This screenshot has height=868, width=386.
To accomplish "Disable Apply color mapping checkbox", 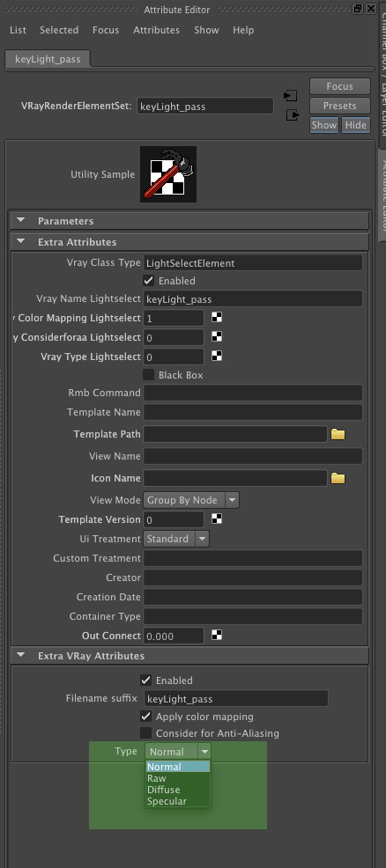I will [x=145, y=717].
